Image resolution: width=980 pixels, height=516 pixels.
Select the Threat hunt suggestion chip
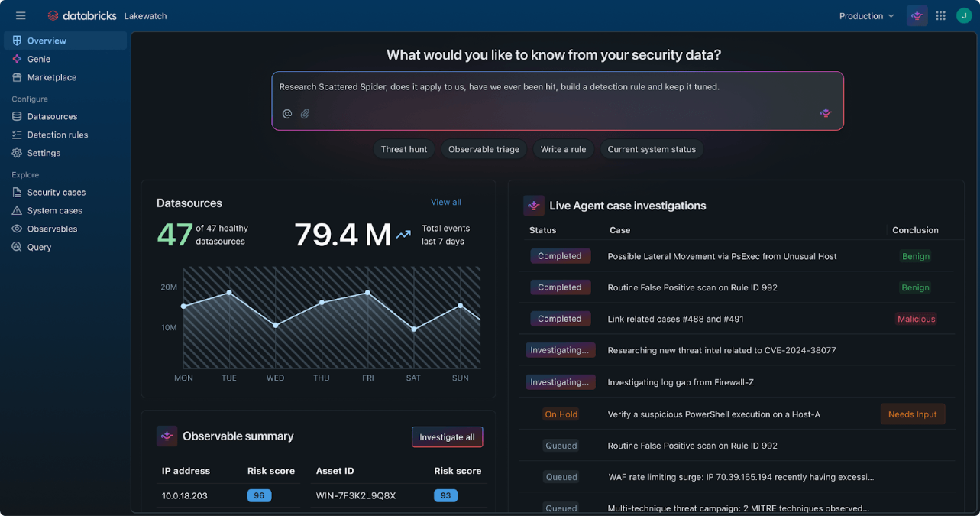pyautogui.click(x=404, y=149)
